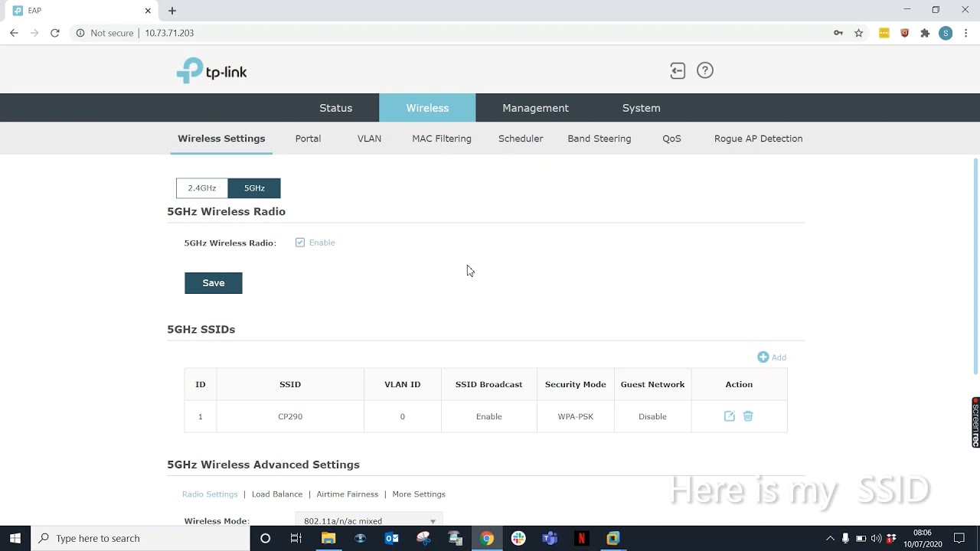Open the Wireless Mode dropdown

[x=369, y=520]
